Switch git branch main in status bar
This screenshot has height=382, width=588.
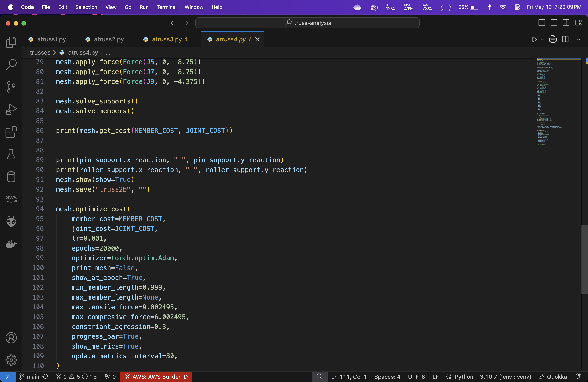tap(29, 377)
